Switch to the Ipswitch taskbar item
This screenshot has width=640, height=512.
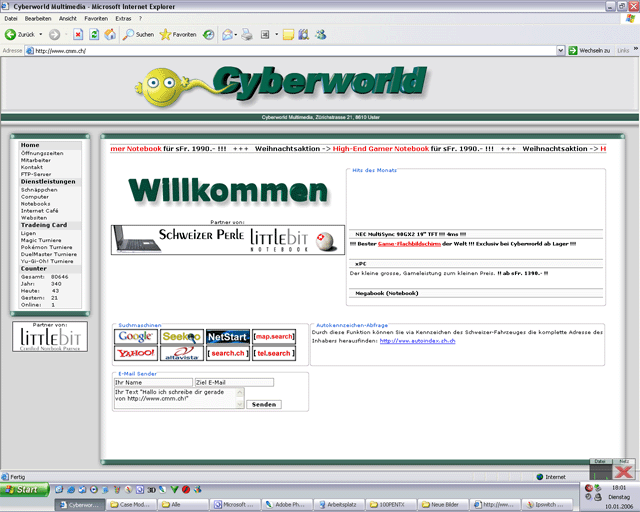click(x=547, y=505)
